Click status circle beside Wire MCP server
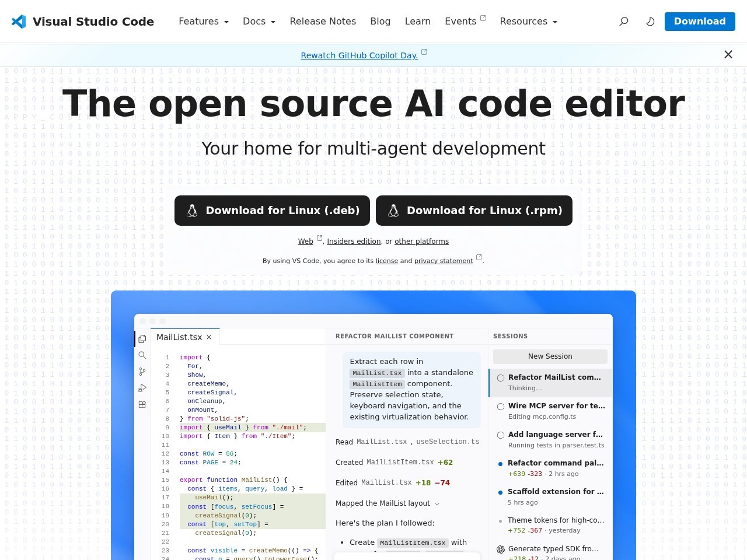This screenshot has width=747, height=560. (501, 407)
